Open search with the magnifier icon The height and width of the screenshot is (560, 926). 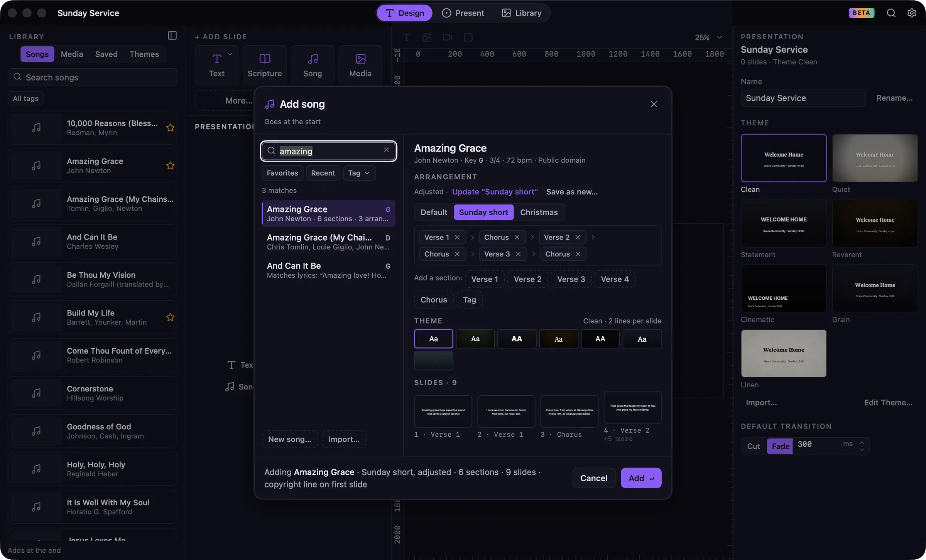pyautogui.click(x=891, y=13)
